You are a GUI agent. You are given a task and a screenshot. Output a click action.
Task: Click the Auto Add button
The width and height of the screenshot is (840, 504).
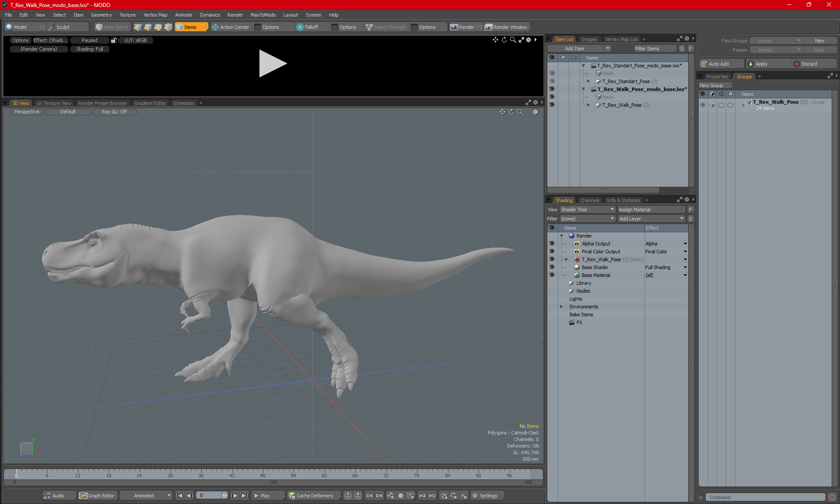click(x=721, y=64)
